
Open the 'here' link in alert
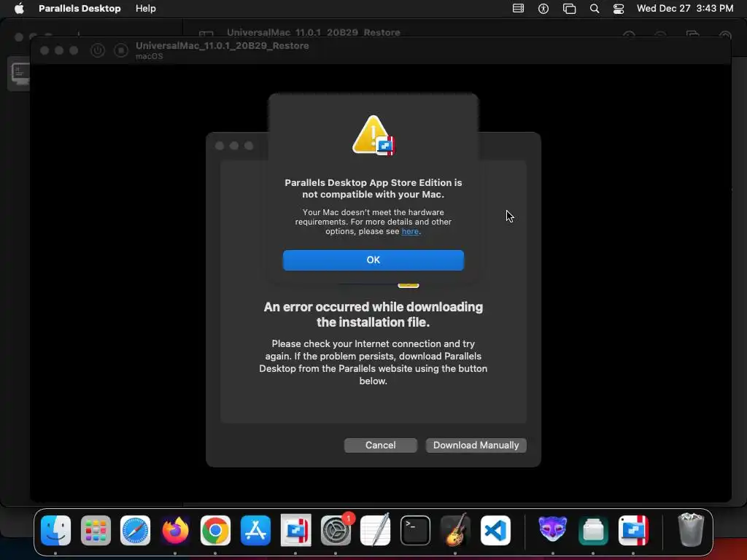click(410, 231)
